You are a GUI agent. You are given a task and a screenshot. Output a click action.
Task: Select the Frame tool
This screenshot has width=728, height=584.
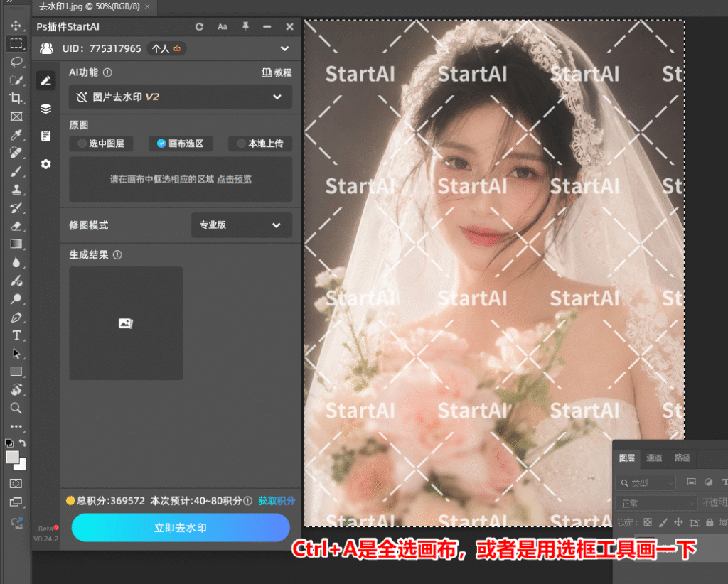click(16, 117)
